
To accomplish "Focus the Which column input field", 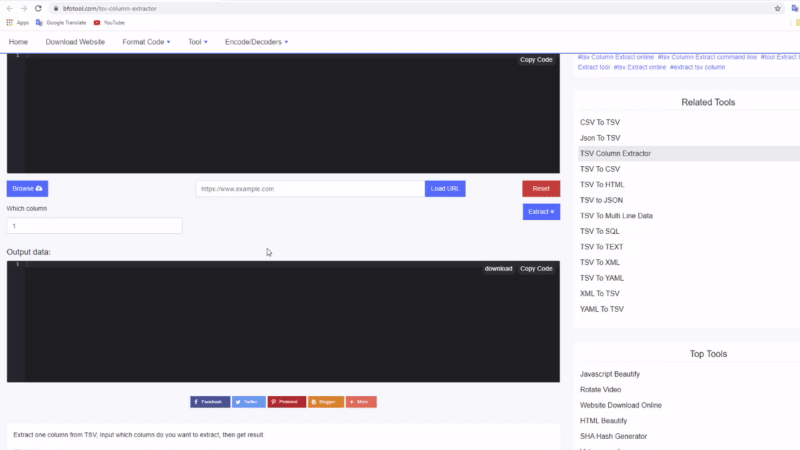I will 94,226.
